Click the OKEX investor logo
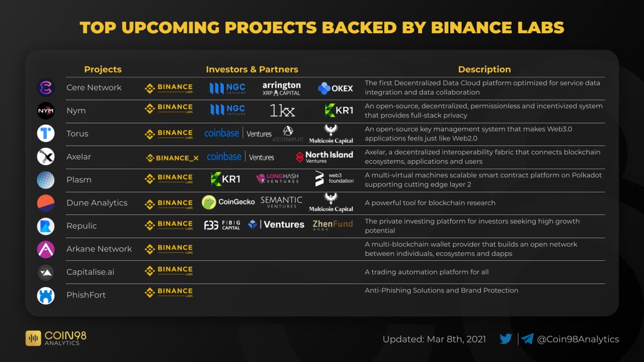 (x=335, y=89)
